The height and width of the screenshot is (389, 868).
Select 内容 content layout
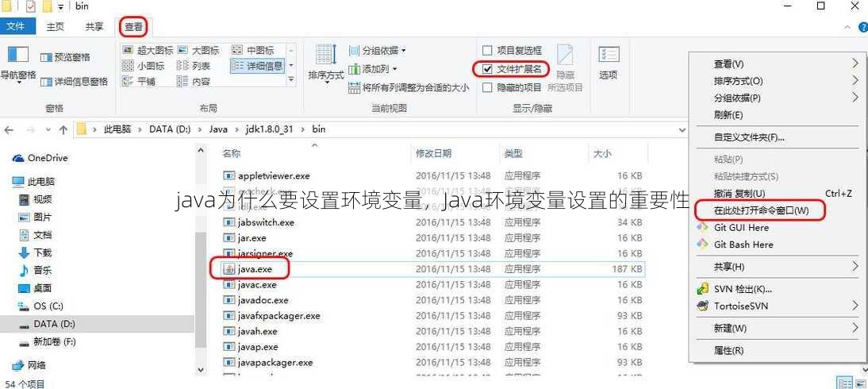[193, 82]
